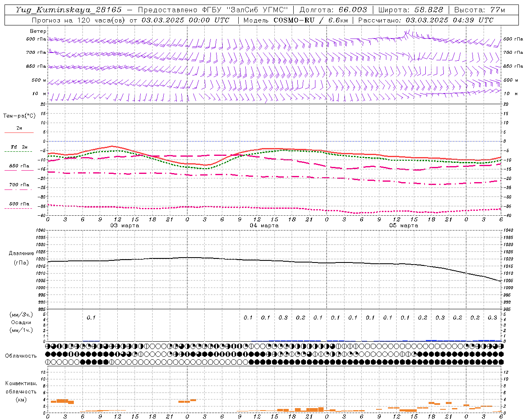The width and height of the screenshot is (525, 420).
Task: Click the 03 марта date label
Action: [x=125, y=226]
